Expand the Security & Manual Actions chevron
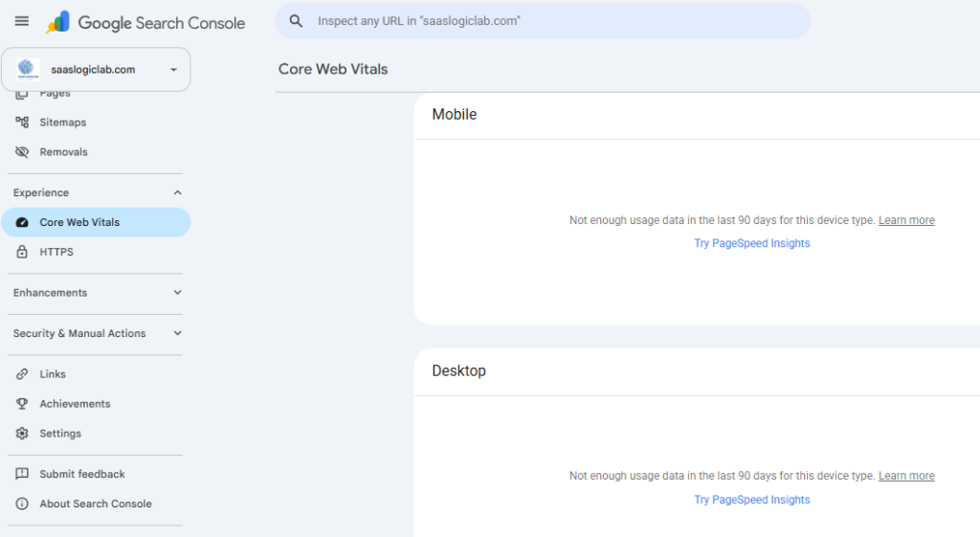 point(177,333)
